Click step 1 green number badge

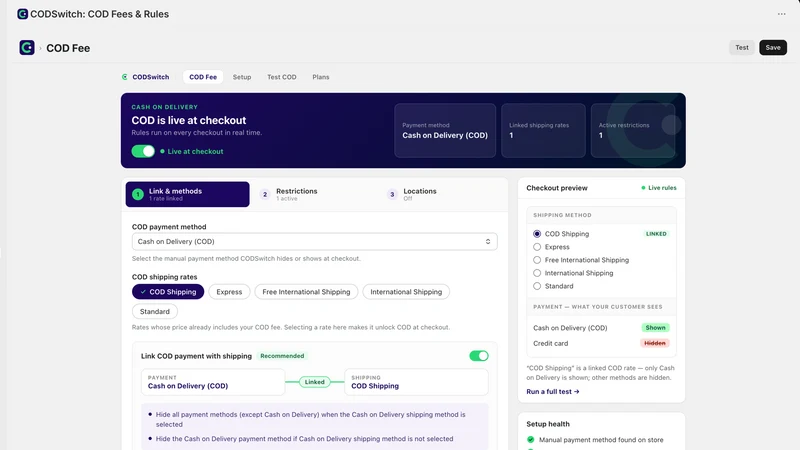(138, 194)
